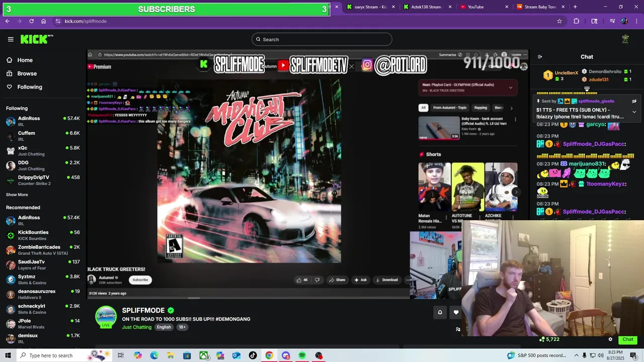
Task: Open Microsoft Edge from the taskbar
Action: 154,355
